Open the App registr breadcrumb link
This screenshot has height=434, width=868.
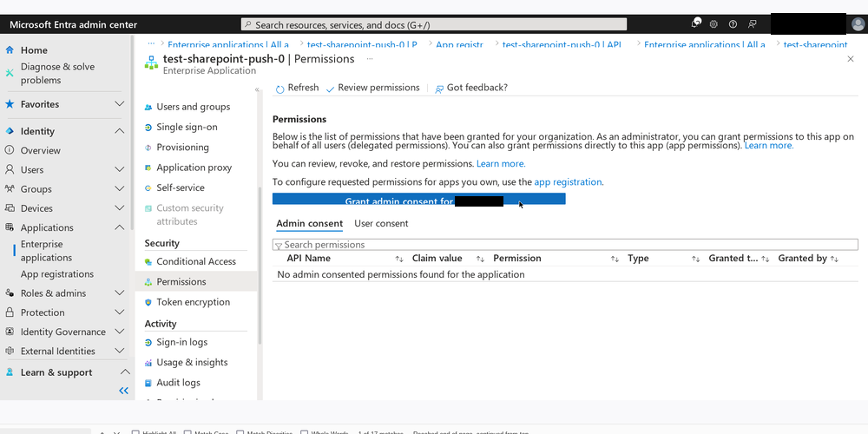(459, 44)
